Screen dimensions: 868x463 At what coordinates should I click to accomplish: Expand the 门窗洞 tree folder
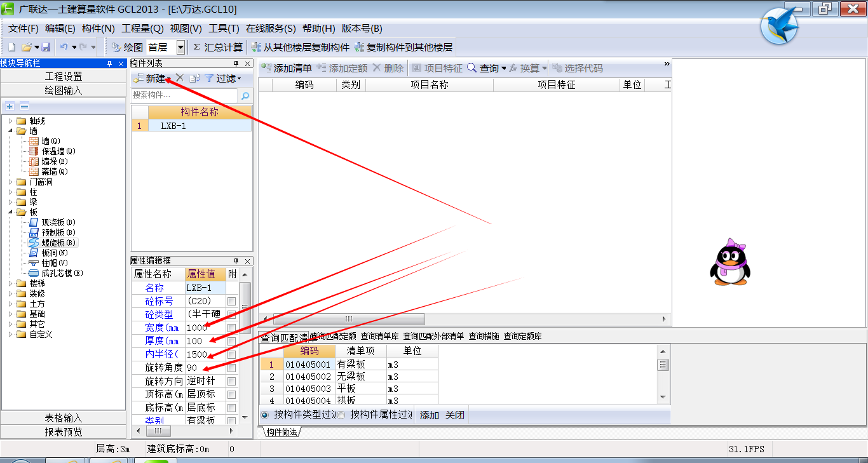pos(10,182)
